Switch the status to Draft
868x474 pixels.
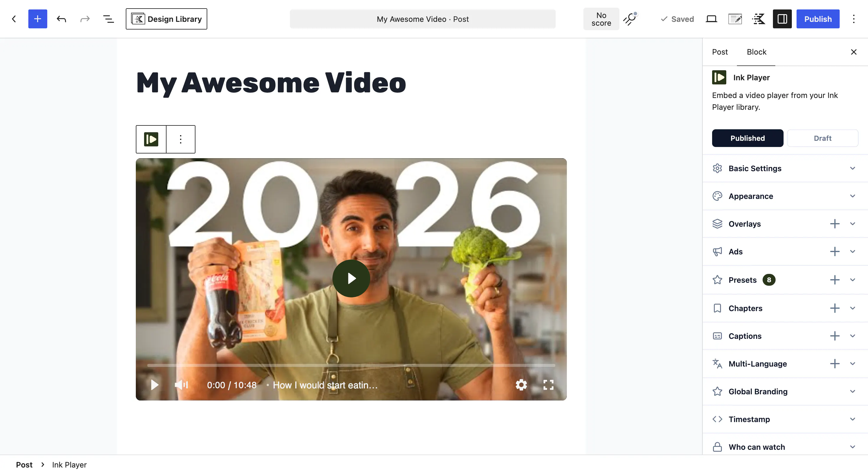(823, 138)
